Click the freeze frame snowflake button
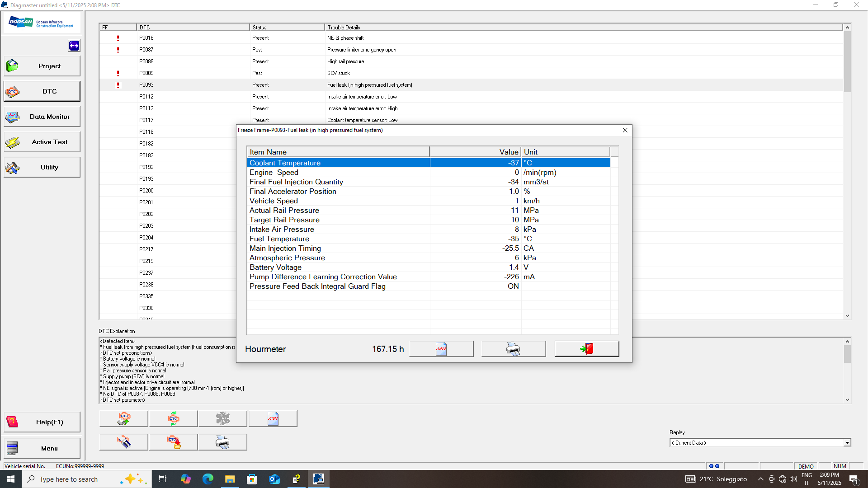 pos(222,418)
